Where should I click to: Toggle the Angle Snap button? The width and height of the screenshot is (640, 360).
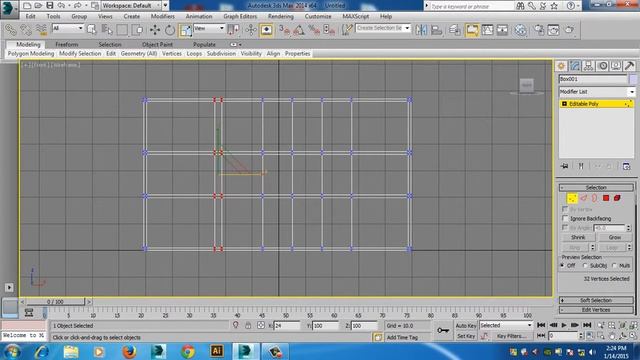(299, 30)
